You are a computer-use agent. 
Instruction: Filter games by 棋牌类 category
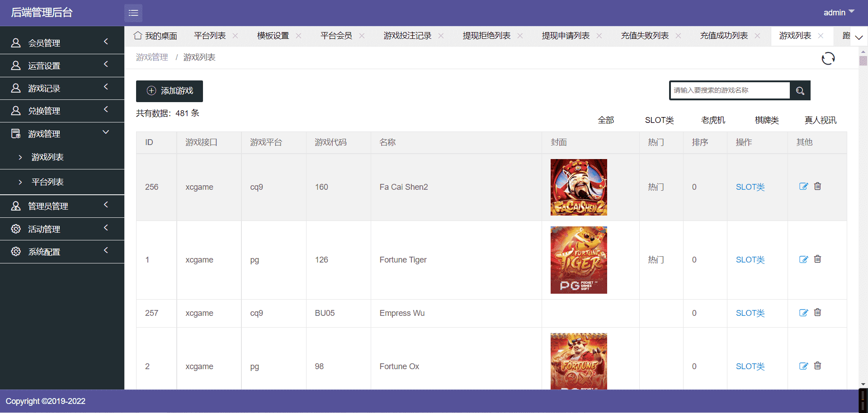pos(767,120)
